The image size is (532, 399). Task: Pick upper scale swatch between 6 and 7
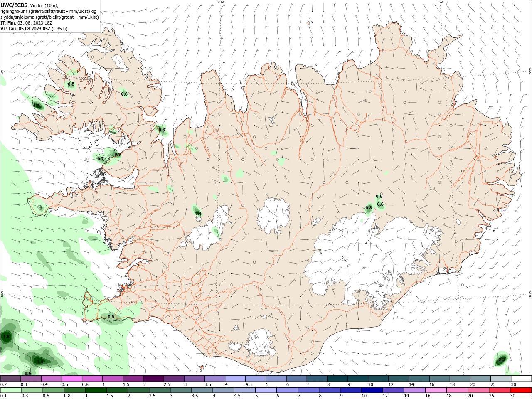[296, 379]
